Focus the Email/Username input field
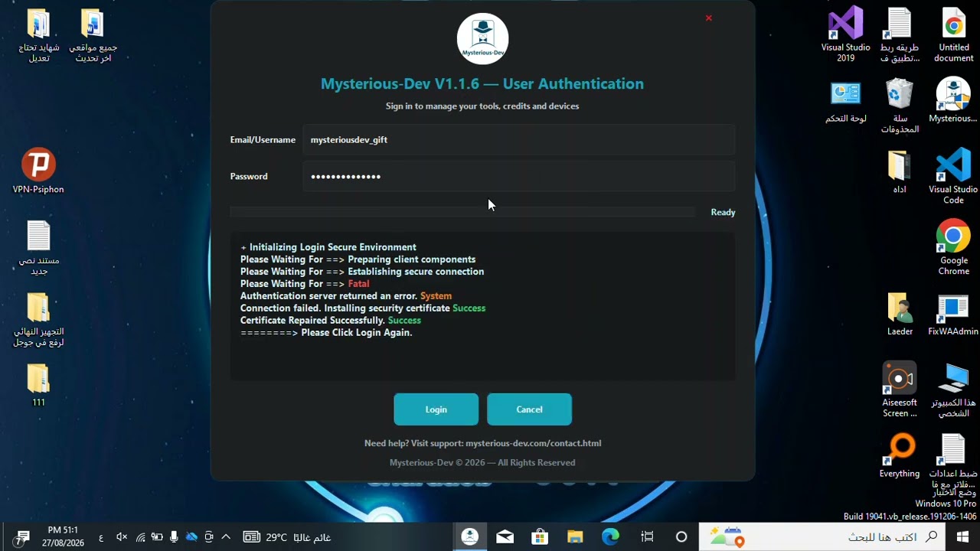980x551 pixels. pos(518,140)
